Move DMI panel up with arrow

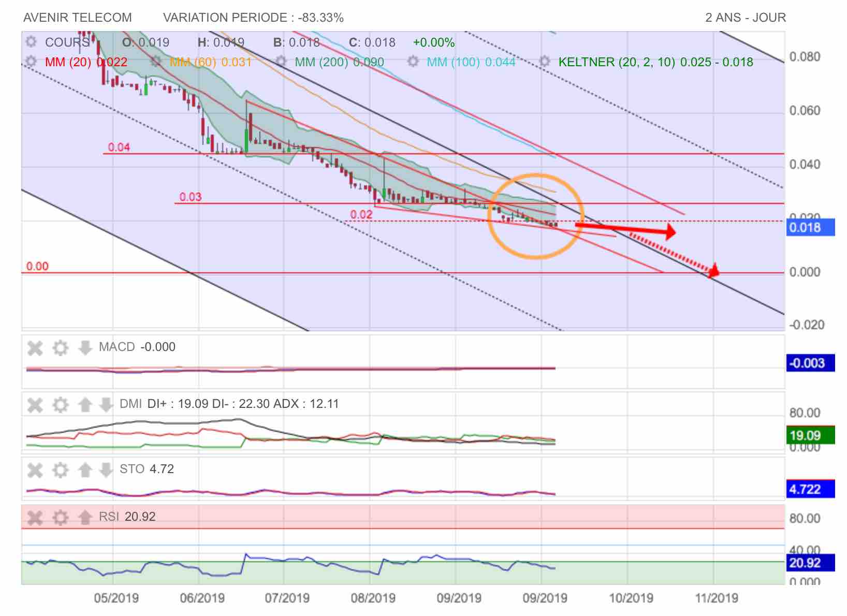[85, 404]
